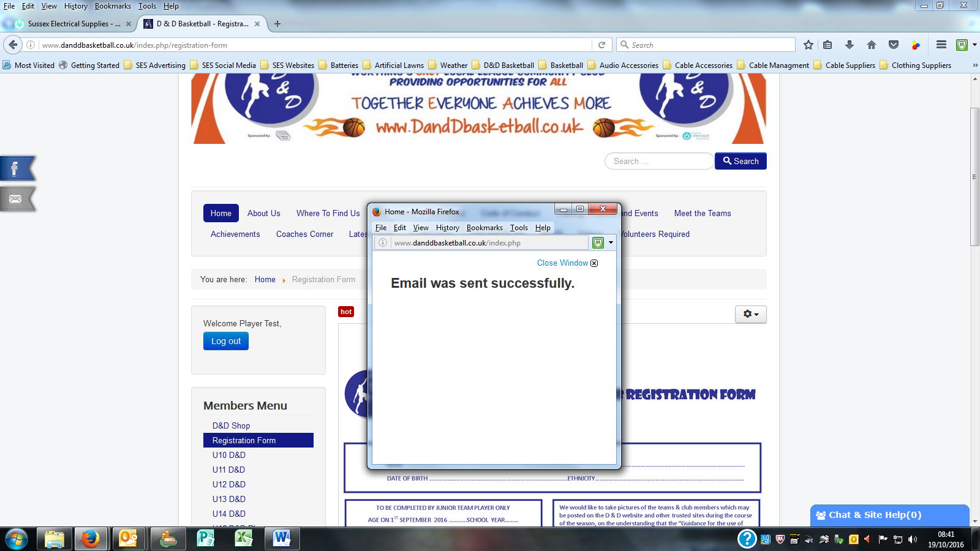Click the Close Window link in popup
This screenshot has height=551, width=980.
[562, 263]
